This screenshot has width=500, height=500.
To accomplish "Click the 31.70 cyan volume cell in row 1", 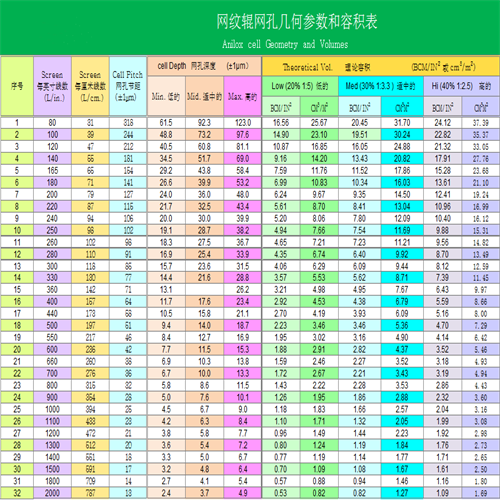I will (x=402, y=123).
